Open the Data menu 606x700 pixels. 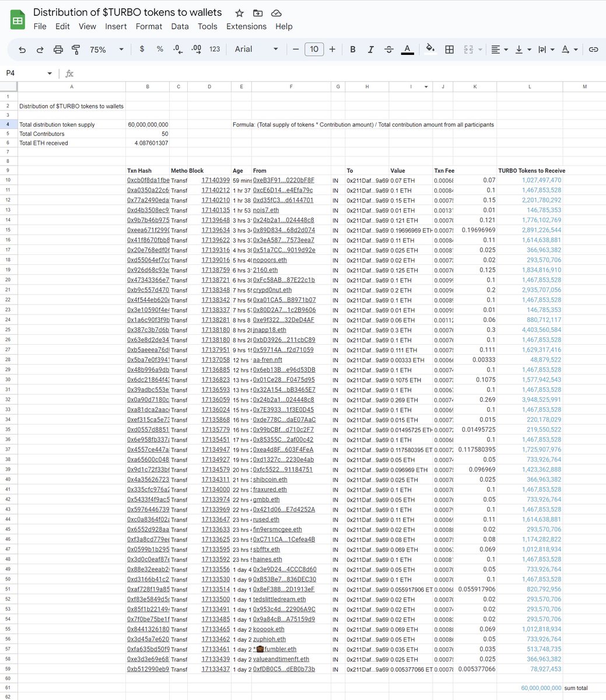click(180, 26)
